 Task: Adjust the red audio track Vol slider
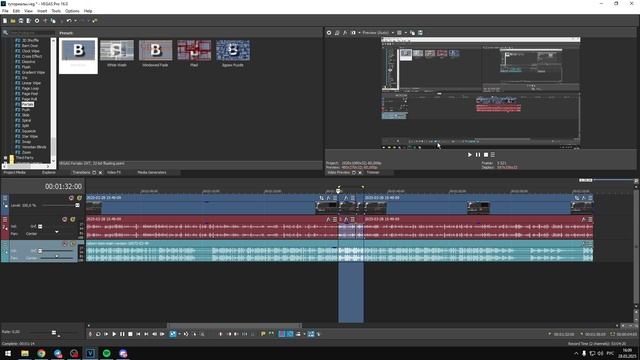pos(40,227)
